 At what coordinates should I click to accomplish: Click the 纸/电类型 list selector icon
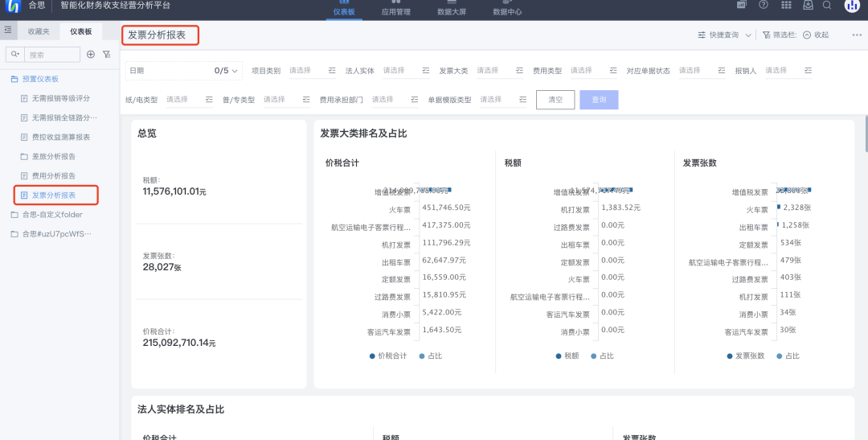click(x=209, y=99)
